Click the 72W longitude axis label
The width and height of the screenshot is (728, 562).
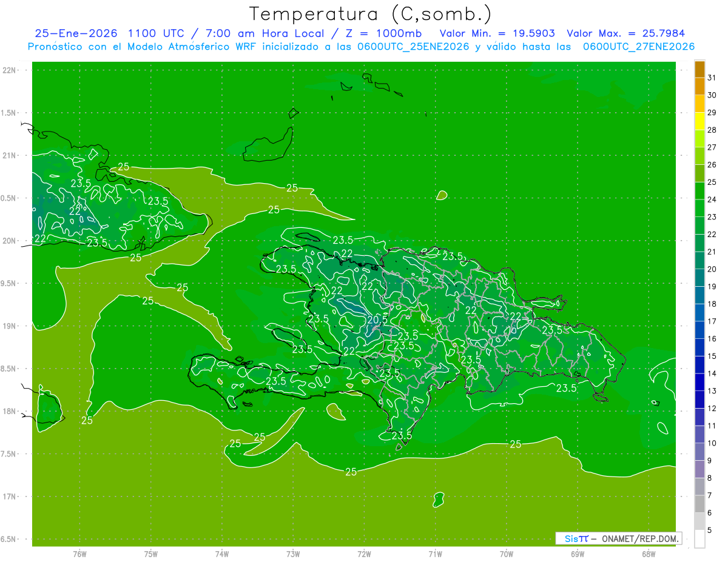tap(364, 554)
